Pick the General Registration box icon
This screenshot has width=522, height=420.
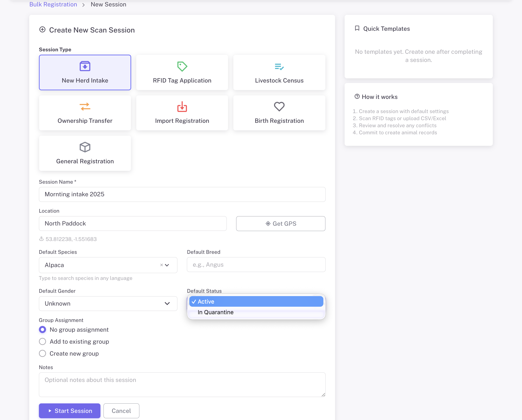point(85,147)
